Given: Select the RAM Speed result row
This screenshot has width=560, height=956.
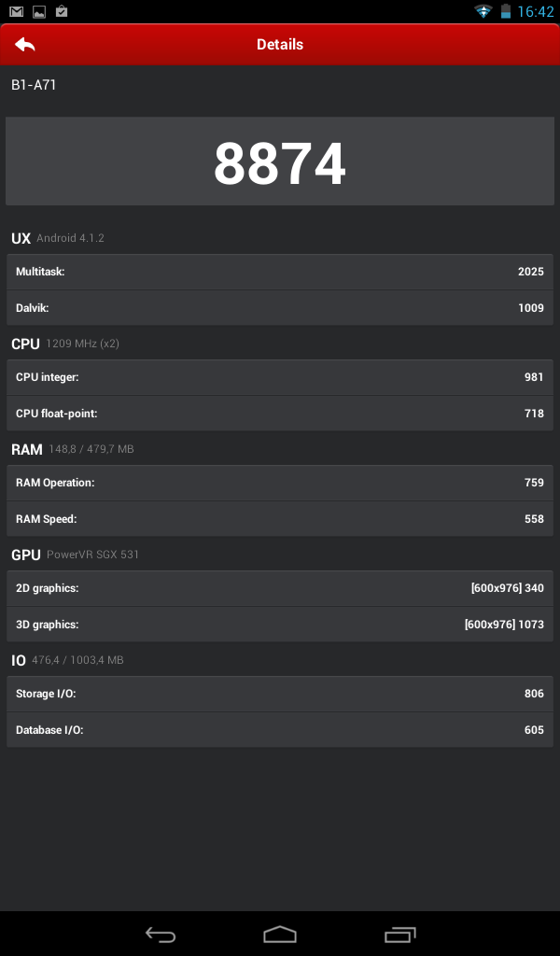Looking at the screenshot, I should coord(280,519).
